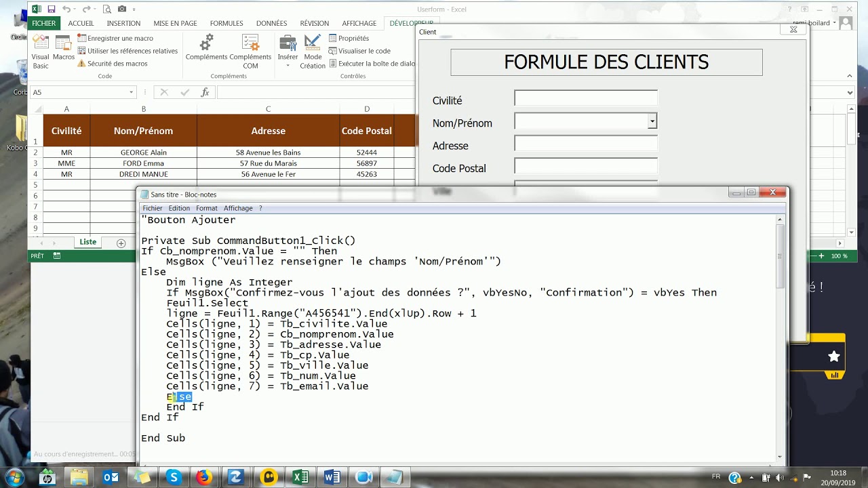
Task: Click the Adresse field in Client form
Action: pyautogui.click(x=586, y=144)
